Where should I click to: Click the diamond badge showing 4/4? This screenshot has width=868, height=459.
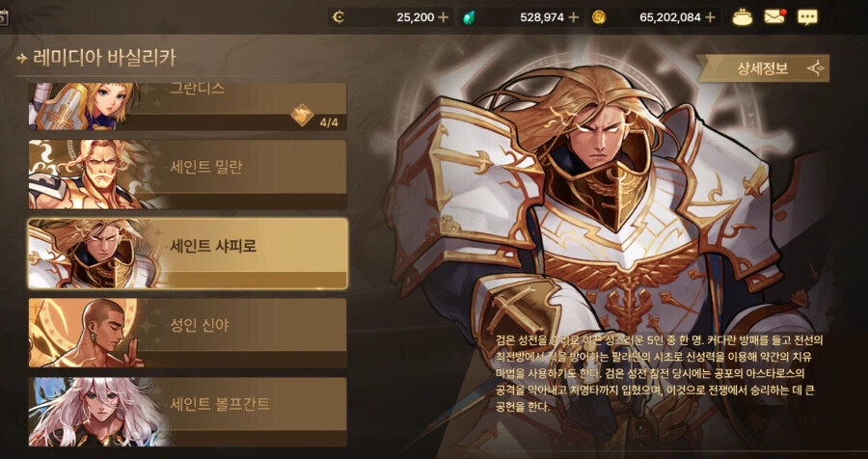(302, 115)
